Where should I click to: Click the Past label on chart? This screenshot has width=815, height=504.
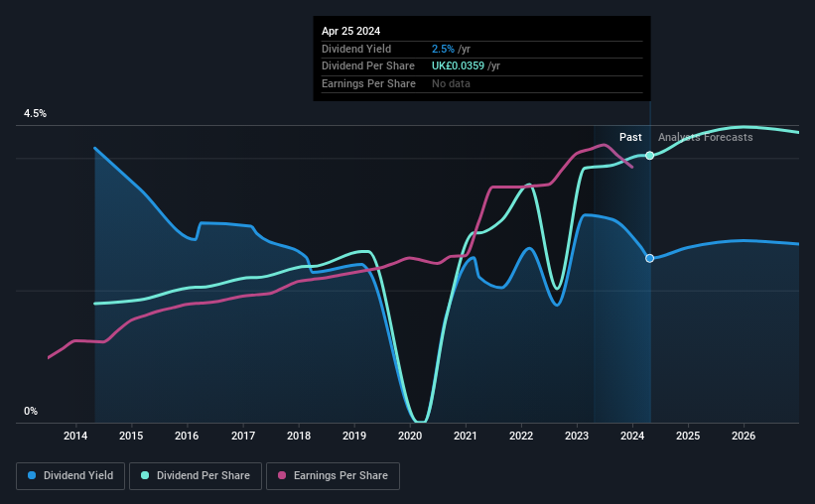tap(630, 137)
